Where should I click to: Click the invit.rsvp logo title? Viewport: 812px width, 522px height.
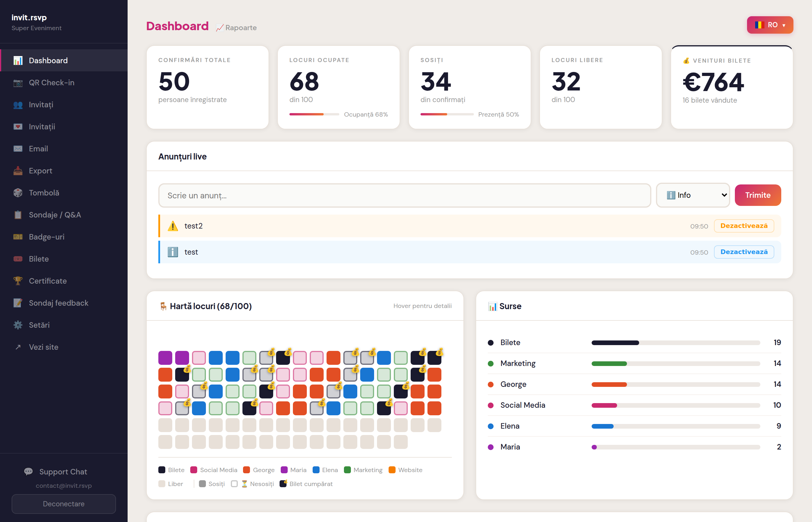pos(29,17)
